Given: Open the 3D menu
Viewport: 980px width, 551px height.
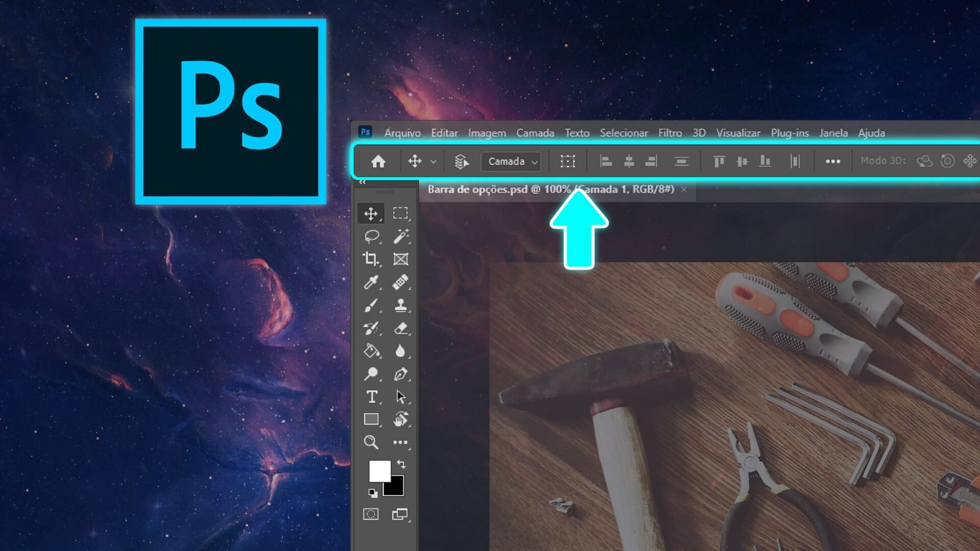Looking at the screenshot, I should tap(699, 133).
